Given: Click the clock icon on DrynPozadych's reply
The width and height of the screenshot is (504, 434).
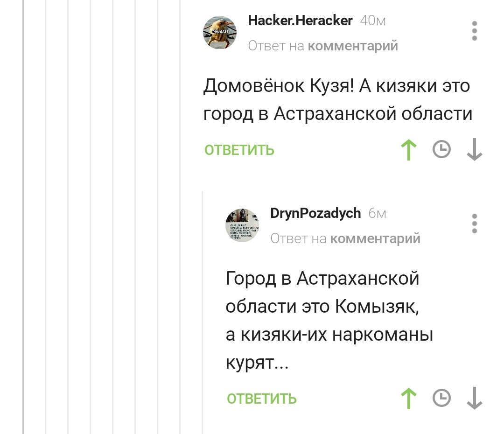Looking at the screenshot, I should [441, 399].
